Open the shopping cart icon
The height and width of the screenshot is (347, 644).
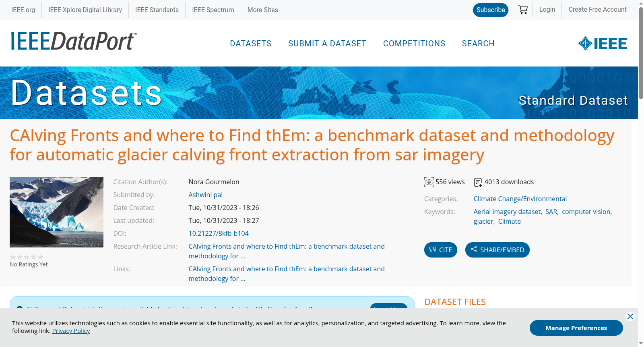523,10
